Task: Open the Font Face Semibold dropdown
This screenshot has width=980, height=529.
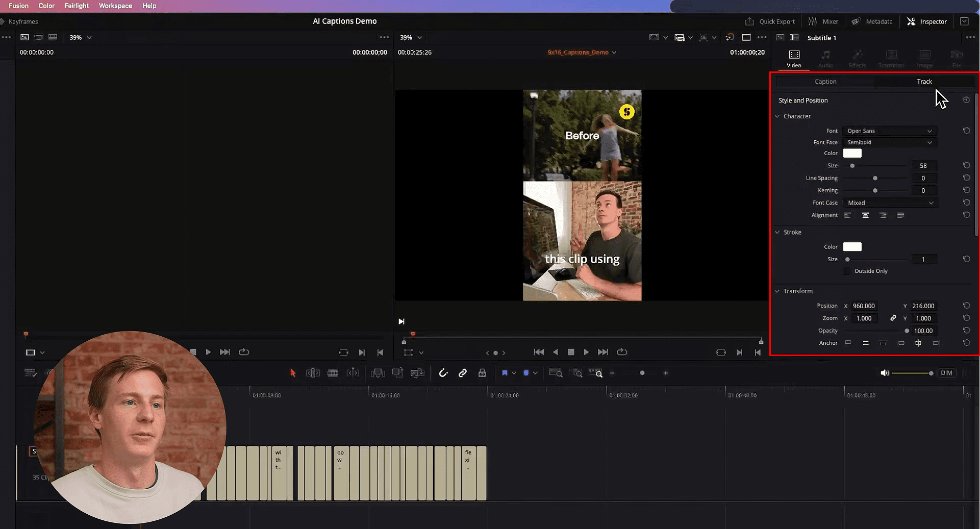Action: (x=889, y=142)
